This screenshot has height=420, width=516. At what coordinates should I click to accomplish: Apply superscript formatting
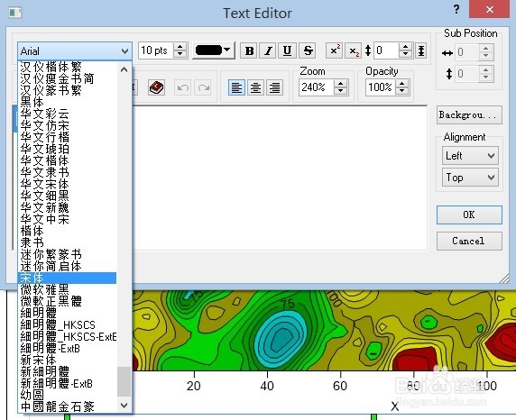(x=335, y=50)
